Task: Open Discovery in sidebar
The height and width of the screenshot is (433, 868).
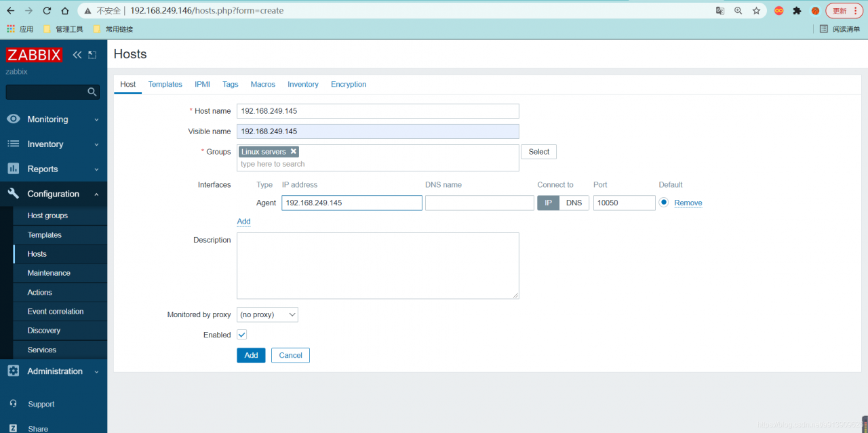Action: click(60, 331)
